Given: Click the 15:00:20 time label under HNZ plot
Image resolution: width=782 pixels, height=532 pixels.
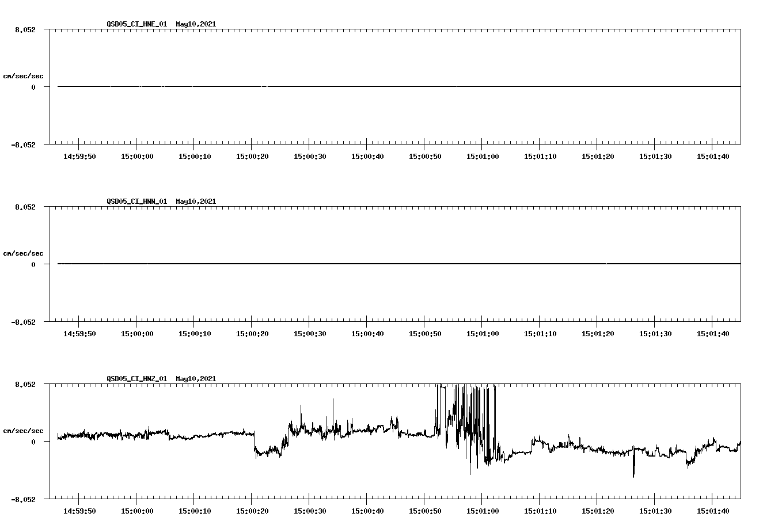Looking at the screenshot, I should (x=252, y=511).
